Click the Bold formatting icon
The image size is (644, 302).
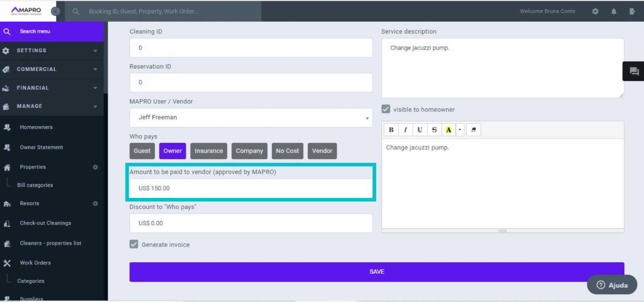coord(391,130)
